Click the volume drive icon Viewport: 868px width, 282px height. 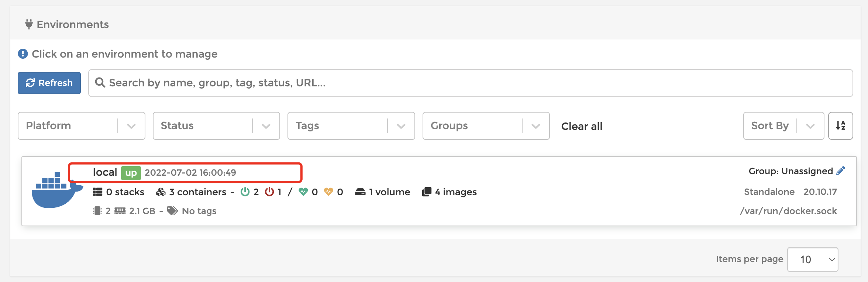(x=360, y=192)
